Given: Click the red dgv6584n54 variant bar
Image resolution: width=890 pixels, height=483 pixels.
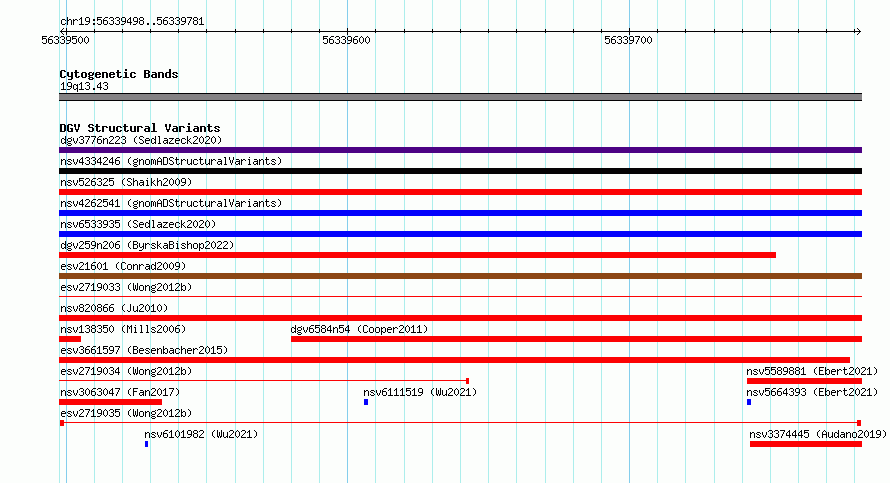Looking at the screenshot, I should click(x=576, y=339).
